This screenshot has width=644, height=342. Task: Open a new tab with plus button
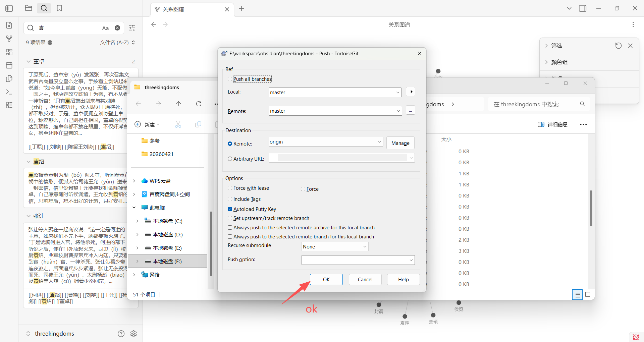(x=241, y=9)
